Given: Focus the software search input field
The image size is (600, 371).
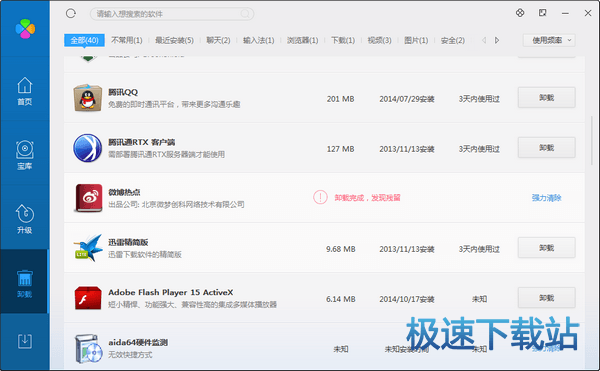Looking at the screenshot, I should [172, 14].
